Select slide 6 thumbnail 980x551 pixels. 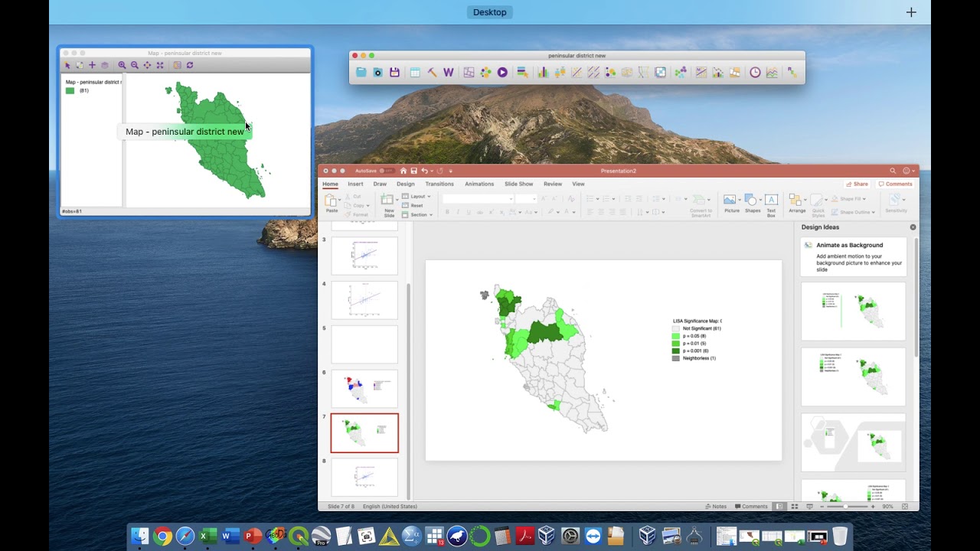click(364, 388)
